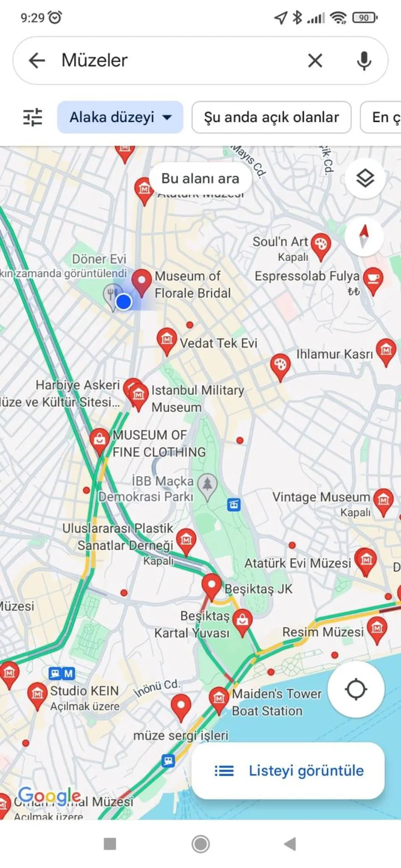Search this area with Bu alanı ara
Viewport: 401px width, 868px height.
click(200, 178)
